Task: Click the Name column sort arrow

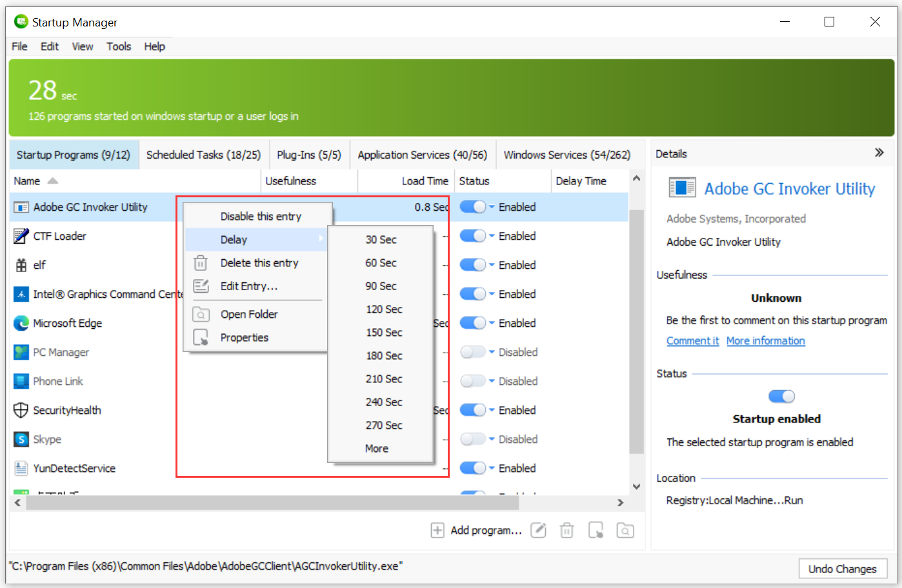Action: click(53, 181)
